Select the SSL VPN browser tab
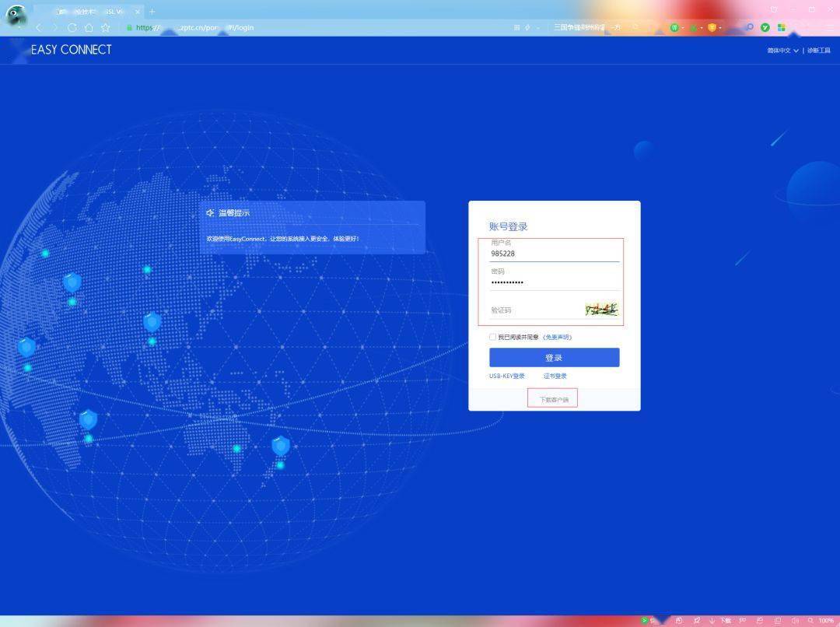Screen dimensions: 840x627 tap(89, 11)
